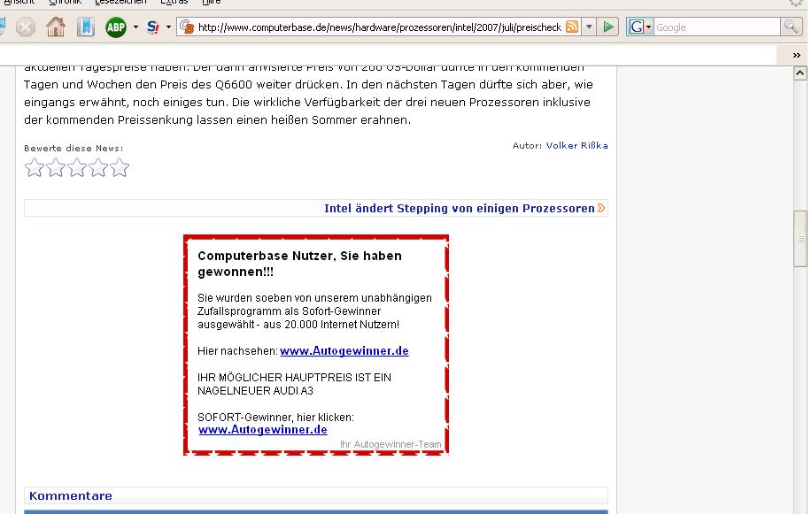Expand the bookmarks toolbar overflow chevron

[x=796, y=56]
